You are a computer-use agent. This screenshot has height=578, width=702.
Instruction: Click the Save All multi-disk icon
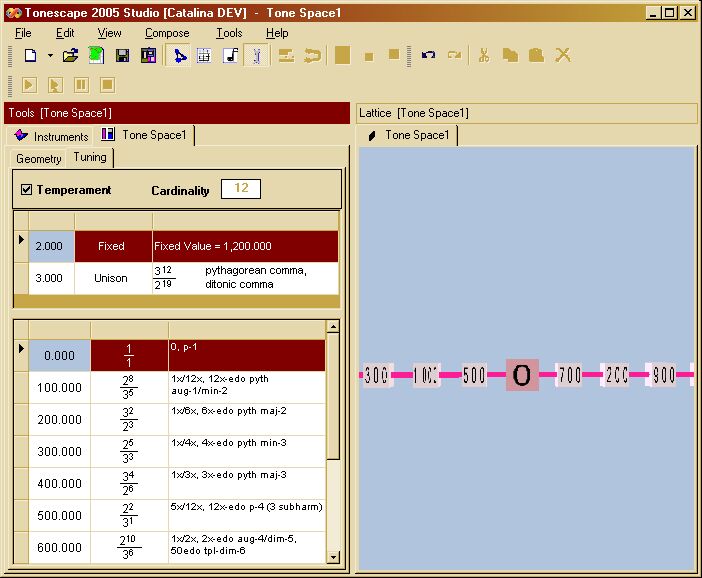148,56
